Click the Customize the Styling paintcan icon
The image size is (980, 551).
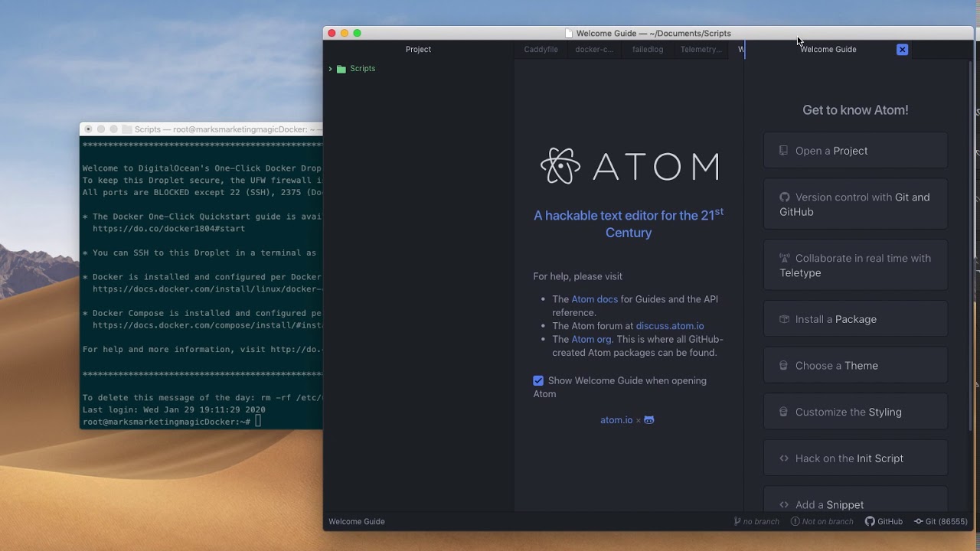coord(783,412)
